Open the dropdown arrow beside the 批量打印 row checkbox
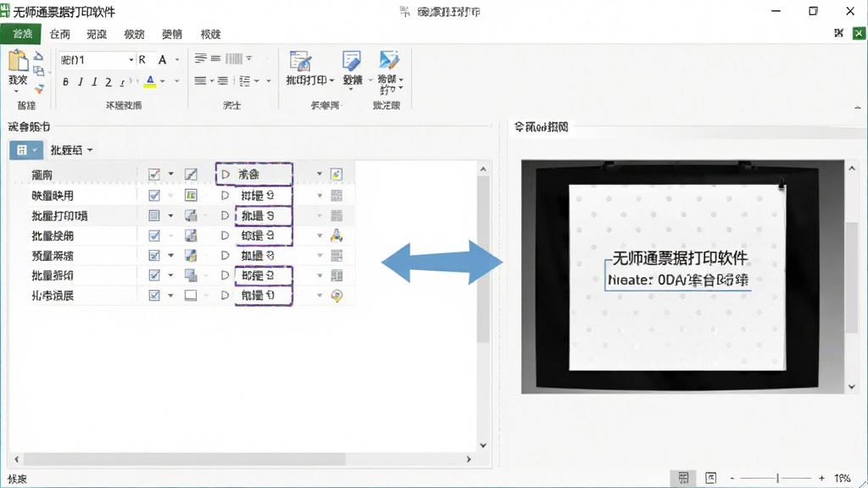 [170, 216]
